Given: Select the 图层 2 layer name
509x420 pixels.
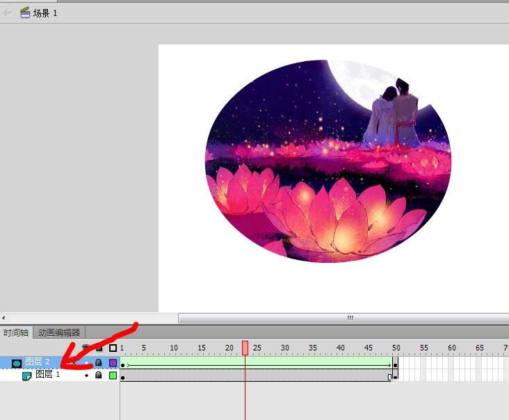Looking at the screenshot, I should coord(38,362).
